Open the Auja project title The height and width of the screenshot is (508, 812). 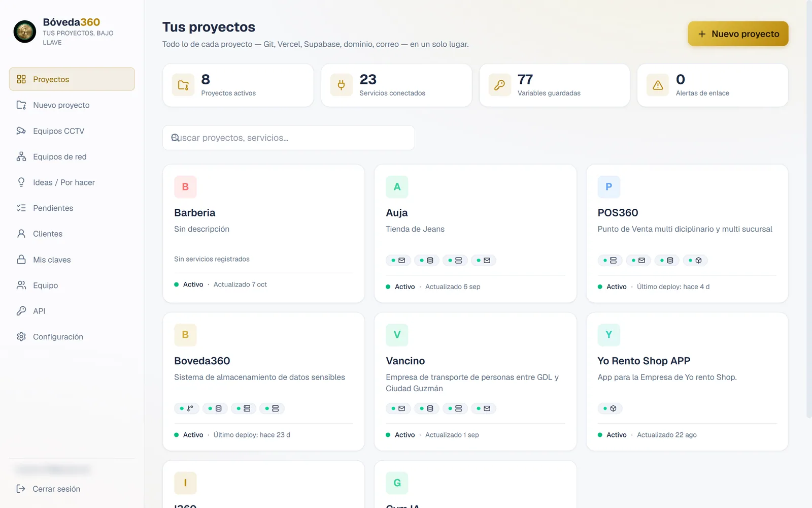click(397, 213)
